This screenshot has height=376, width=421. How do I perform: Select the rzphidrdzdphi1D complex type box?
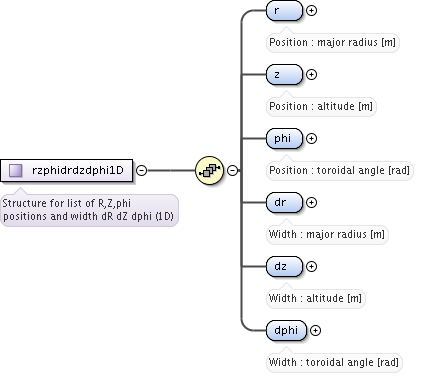(67, 170)
